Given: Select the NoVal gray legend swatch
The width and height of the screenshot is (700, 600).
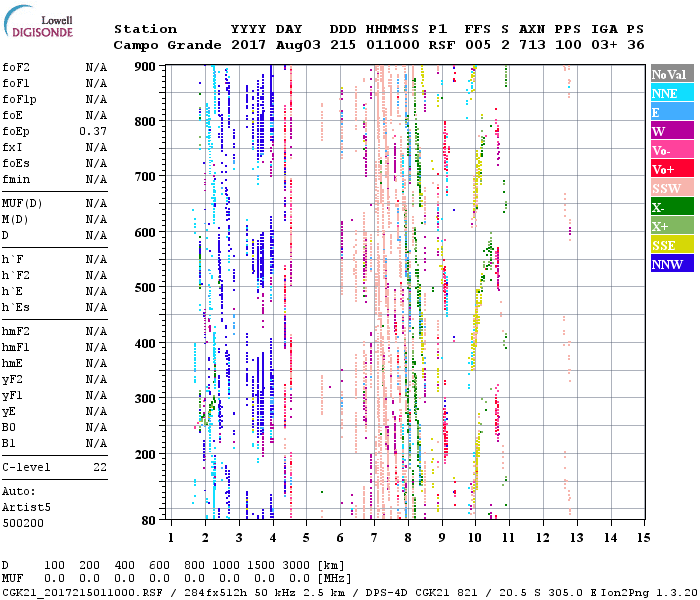Looking at the screenshot, I should pyautogui.click(x=670, y=74).
